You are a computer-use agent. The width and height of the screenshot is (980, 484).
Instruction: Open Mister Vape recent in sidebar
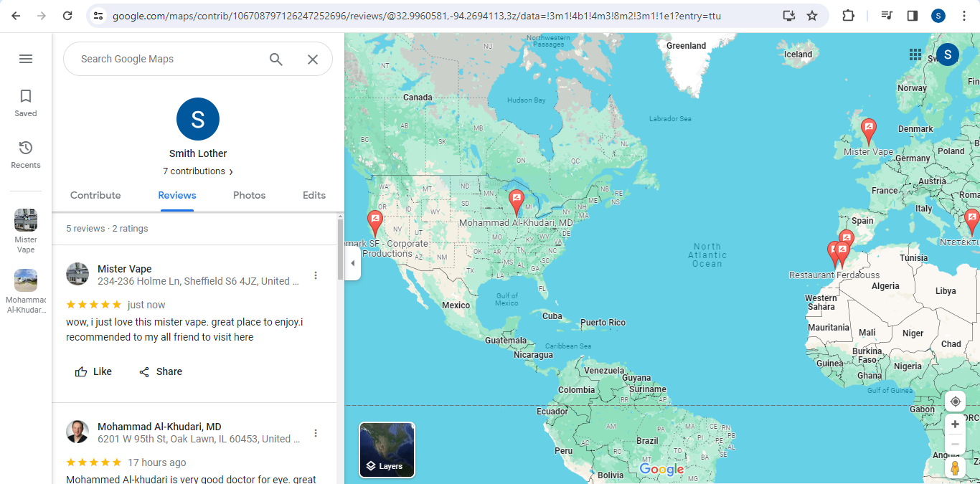(x=26, y=231)
